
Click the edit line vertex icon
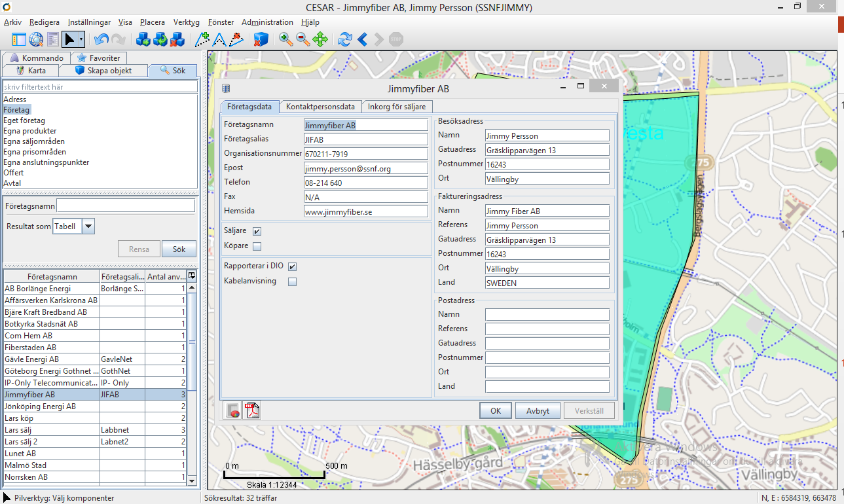pos(220,40)
